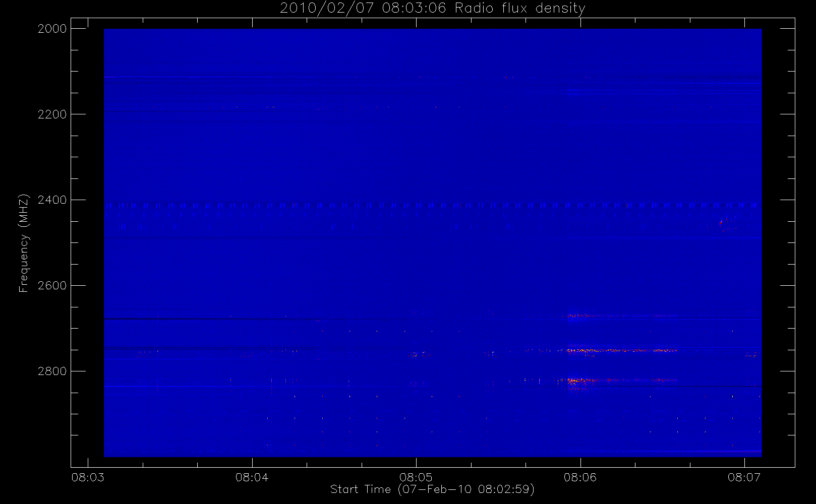Click the 08:06 time tick label
Image resolution: width=816 pixels, height=504 pixels.
click(580, 477)
